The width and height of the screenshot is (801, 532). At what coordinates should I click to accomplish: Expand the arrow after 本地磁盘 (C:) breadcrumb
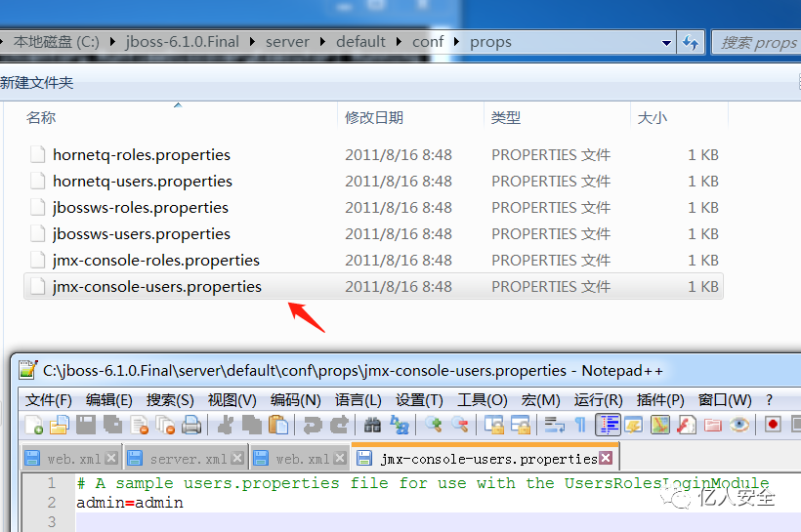[x=112, y=42]
